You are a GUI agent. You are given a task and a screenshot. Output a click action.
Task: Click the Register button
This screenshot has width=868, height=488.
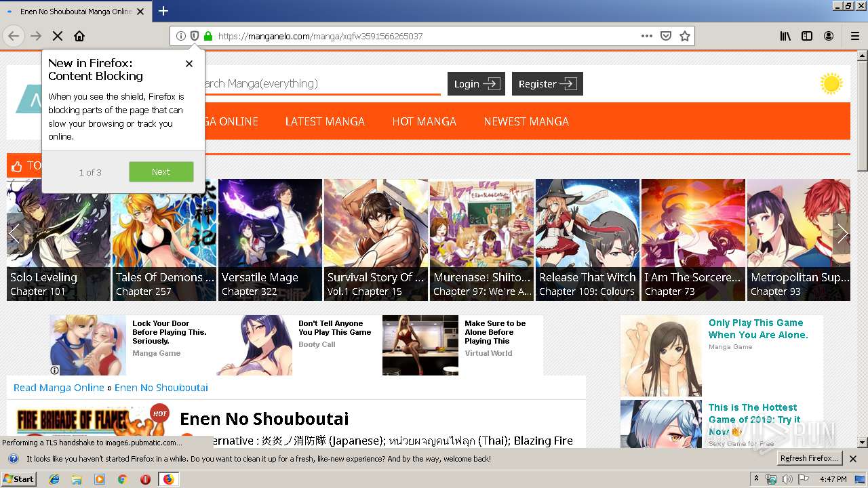click(x=547, y=84)
